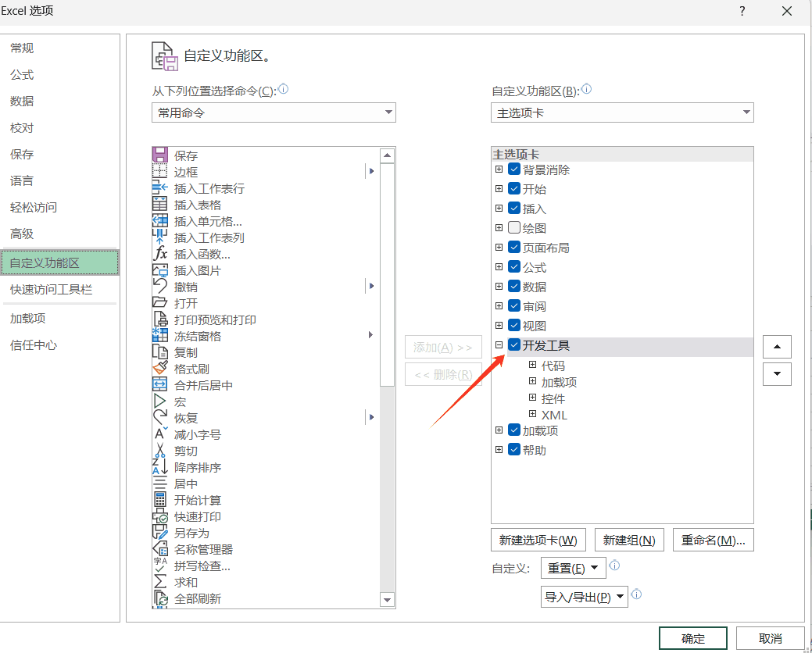Click the 宏 macro play icon
This screenshot has height=653, width=812.
pyautogui.click(x=160, y=401)
